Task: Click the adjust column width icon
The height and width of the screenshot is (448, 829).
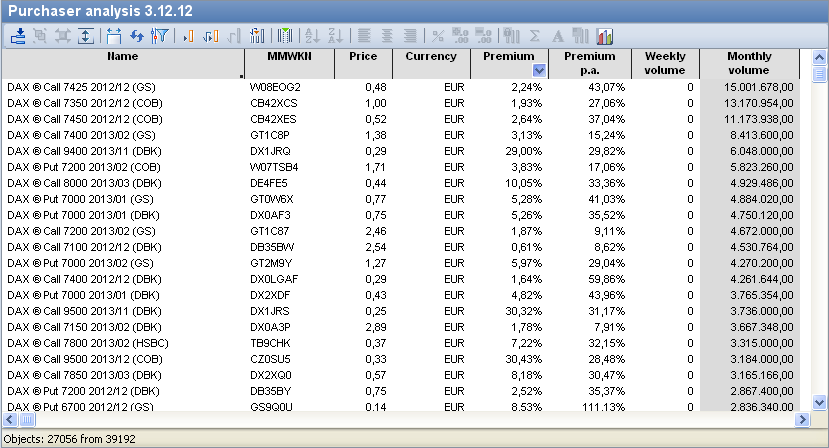Action: [x=113, y=36]
